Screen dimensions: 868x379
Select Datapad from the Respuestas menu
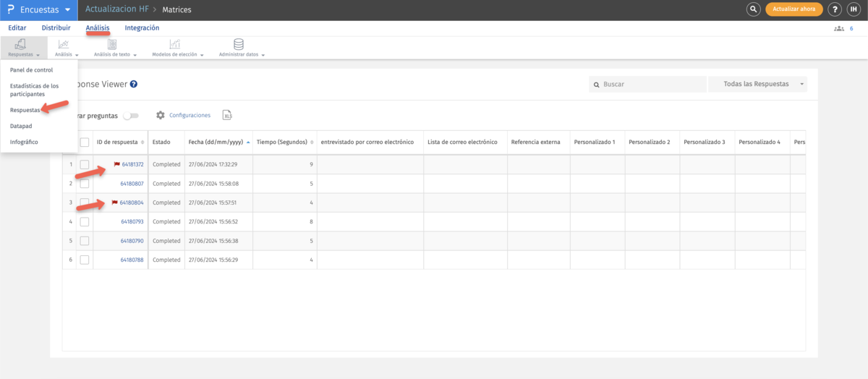click(21, 126)
